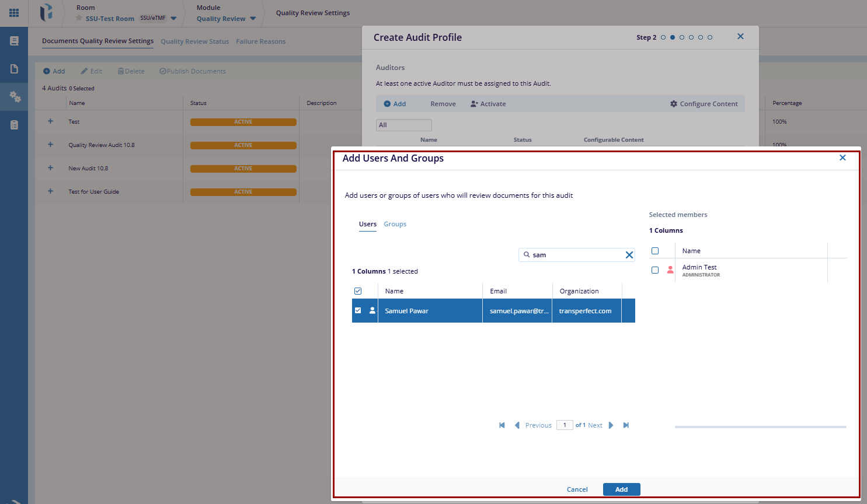Click the Admin Test user icon
The image size is (867, 504).
pyautogui.click(x=670, y=270)
